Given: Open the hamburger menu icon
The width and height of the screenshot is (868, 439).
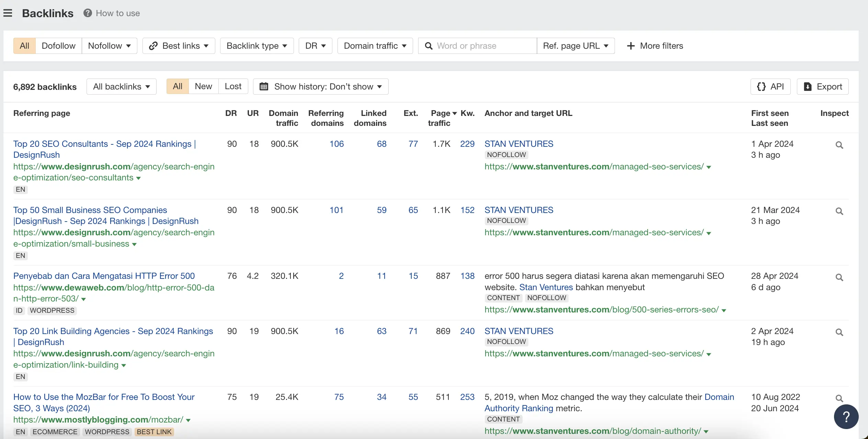Looking at the screenshot, I should coord(8,13).
